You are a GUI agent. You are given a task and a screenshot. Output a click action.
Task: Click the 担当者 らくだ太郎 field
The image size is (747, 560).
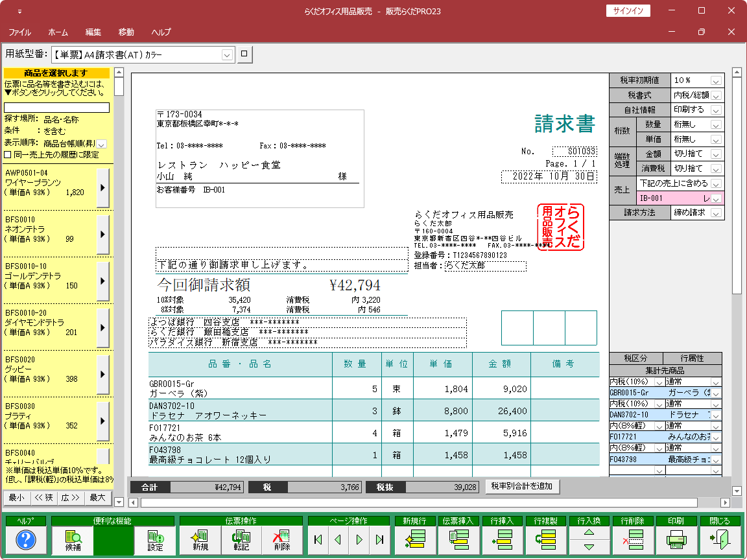coord(486,266)
